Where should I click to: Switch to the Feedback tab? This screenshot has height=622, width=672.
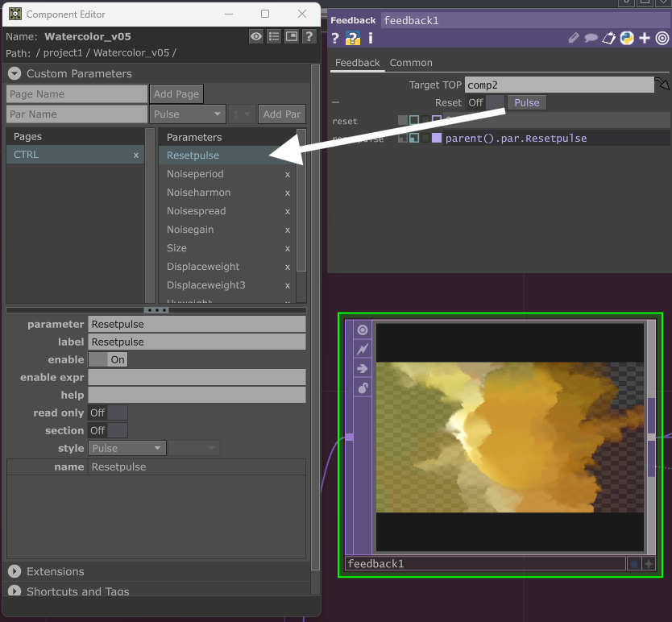pos(358,63)
